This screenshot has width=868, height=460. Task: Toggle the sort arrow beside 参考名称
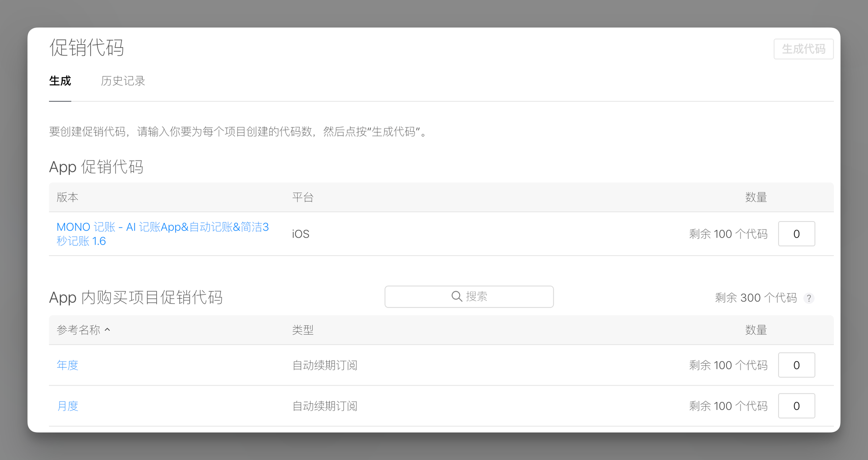108,330
